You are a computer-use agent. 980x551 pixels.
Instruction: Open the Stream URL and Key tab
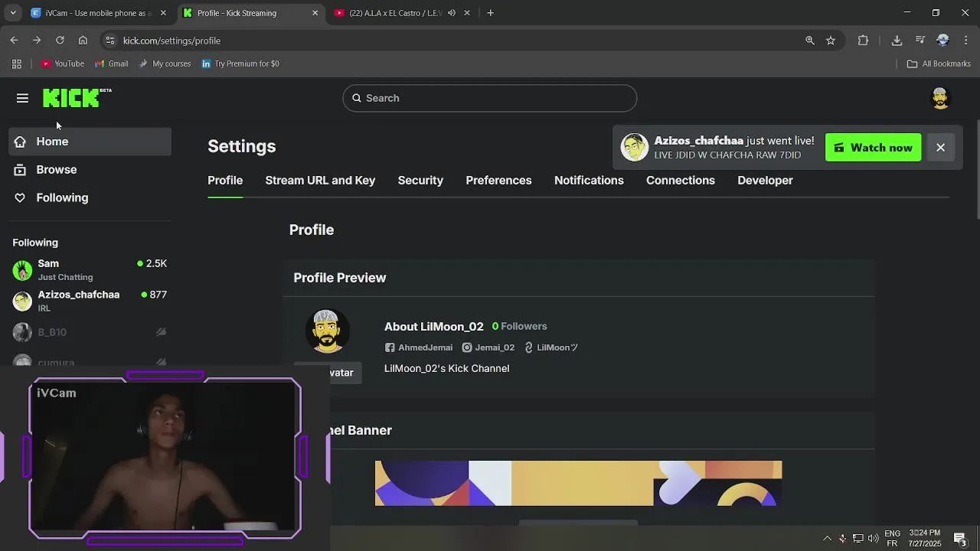[x=320, y=181]
